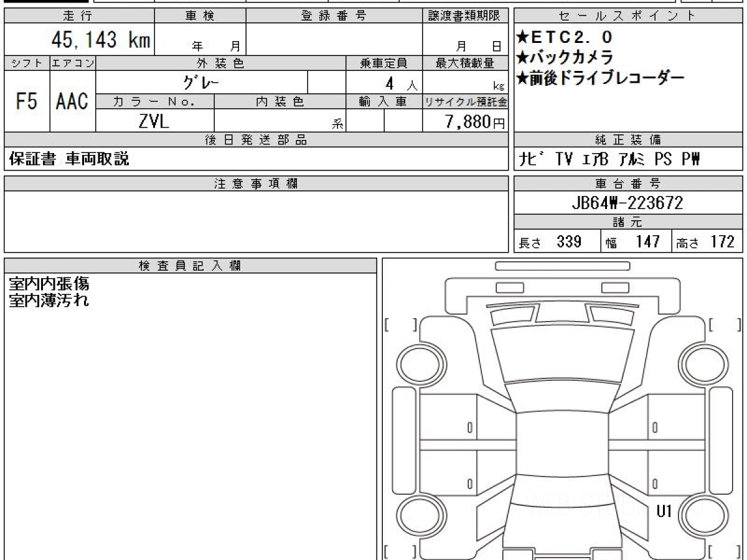Click the 高さ 172 height cell
The height and width of the screenshot is (560, 747).
pos(707,241)
